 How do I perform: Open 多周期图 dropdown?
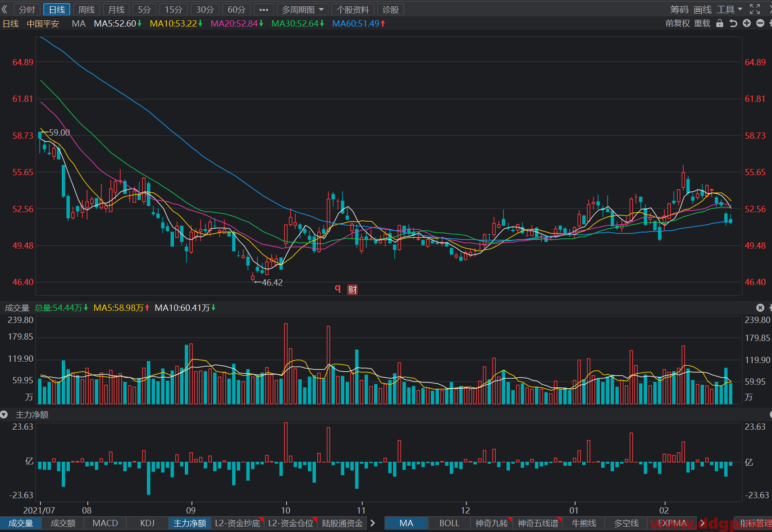[x=303, y=9]
